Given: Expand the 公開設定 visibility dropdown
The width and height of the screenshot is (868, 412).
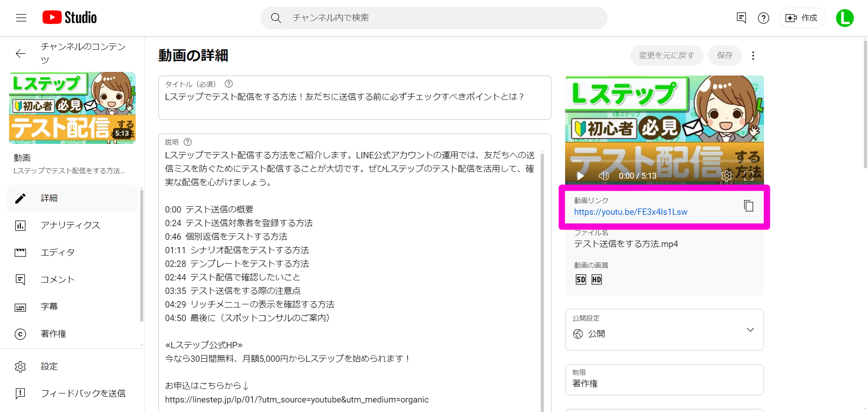Looking at the screenshot, I should [750, 330].
